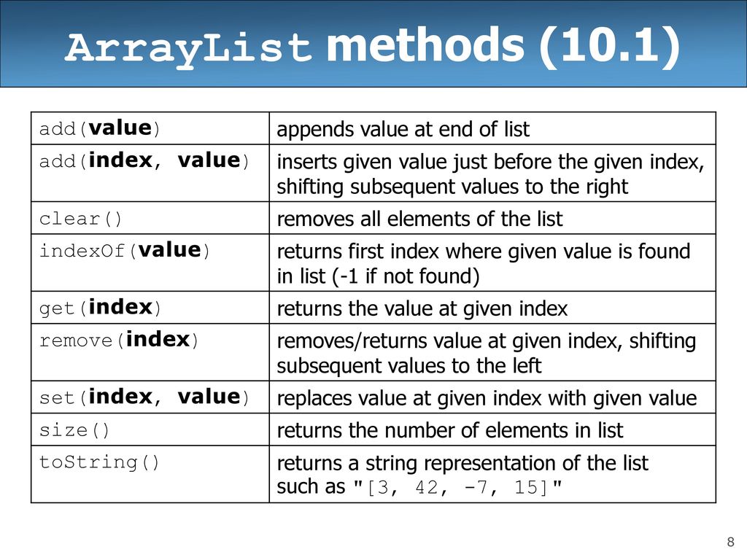Click 'removes all elements of the list'
This screenshot has width=747, height=560.
coord(419,219)
